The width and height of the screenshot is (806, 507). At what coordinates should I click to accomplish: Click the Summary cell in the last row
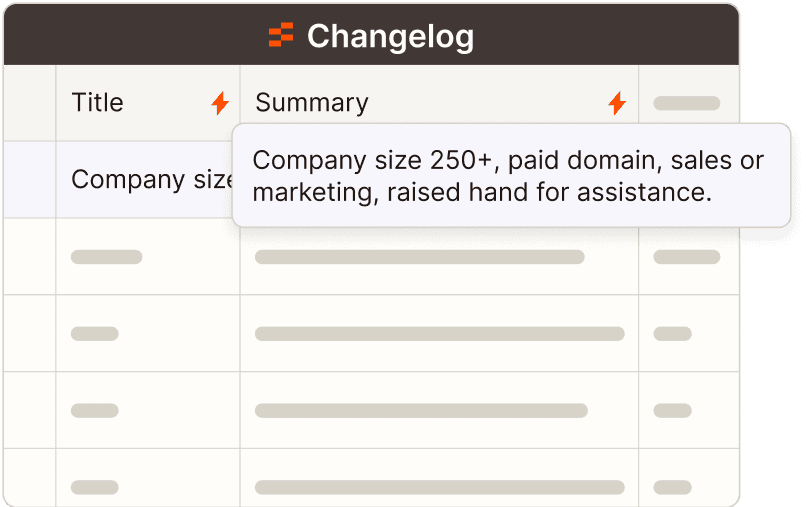coord(439,486)
